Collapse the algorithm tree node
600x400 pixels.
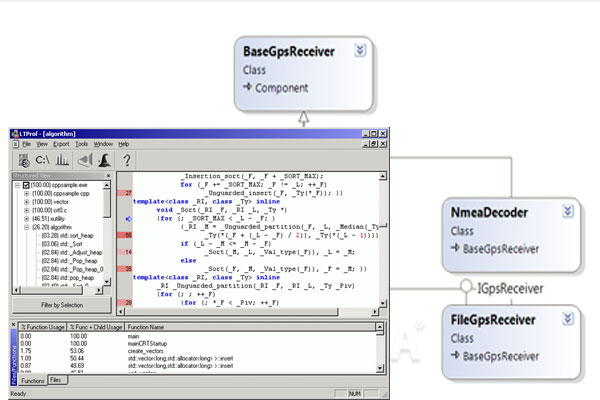point(26,225)
